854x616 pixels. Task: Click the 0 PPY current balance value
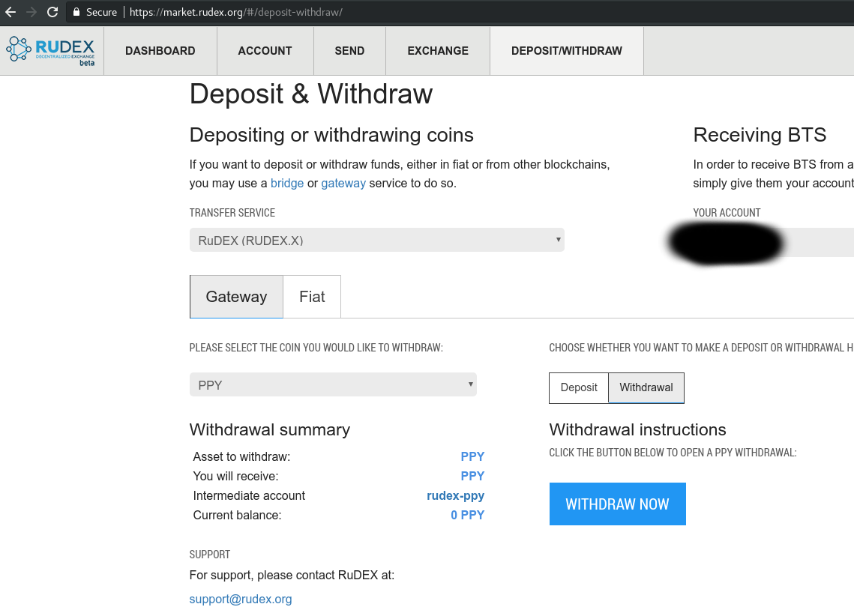coord(467,516)
